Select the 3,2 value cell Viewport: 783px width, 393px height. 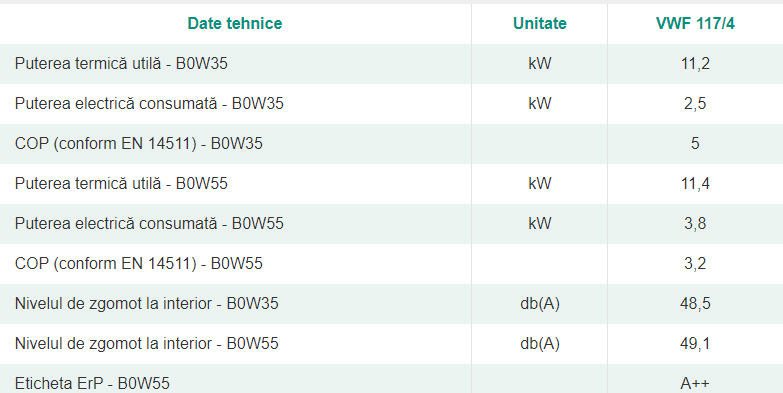[x=695, y=263]
